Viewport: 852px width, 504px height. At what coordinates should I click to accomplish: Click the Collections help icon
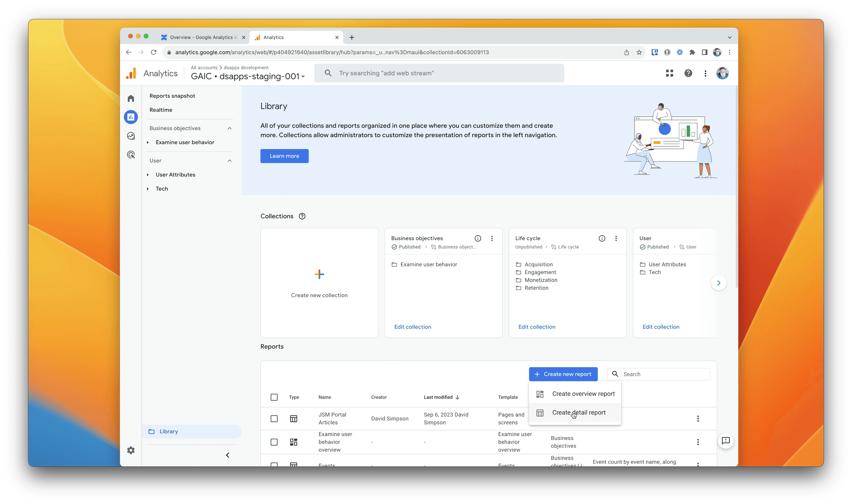click(x=302, y=216)
